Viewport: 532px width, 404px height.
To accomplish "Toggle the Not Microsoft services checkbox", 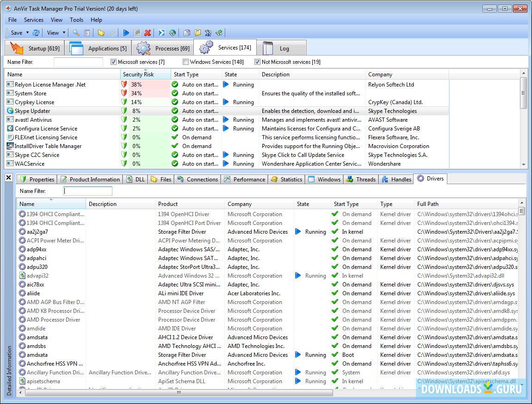I will (257, 62).
